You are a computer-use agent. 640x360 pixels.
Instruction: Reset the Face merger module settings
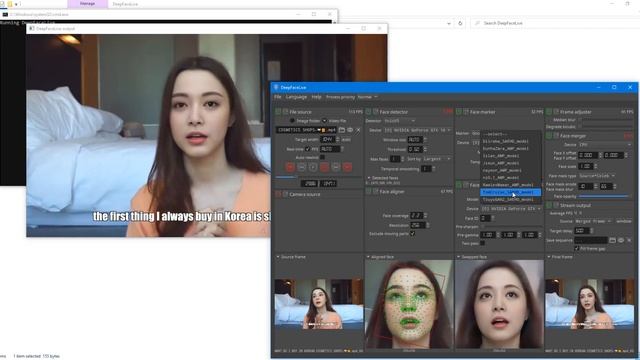coord(556,136)
